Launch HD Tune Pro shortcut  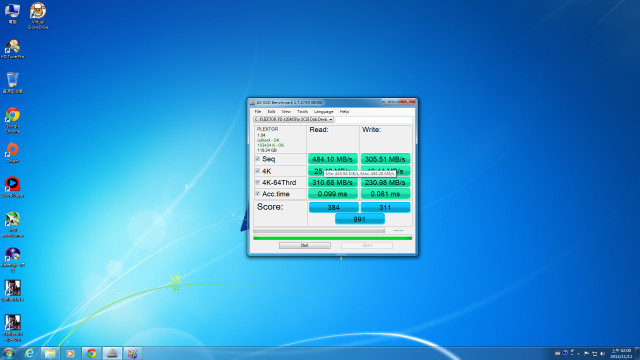pyautogui.click(x=13, y=49)
